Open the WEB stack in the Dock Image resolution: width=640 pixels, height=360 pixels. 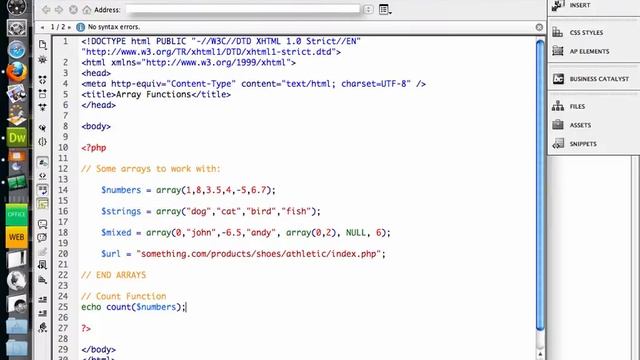coord(17,237)
